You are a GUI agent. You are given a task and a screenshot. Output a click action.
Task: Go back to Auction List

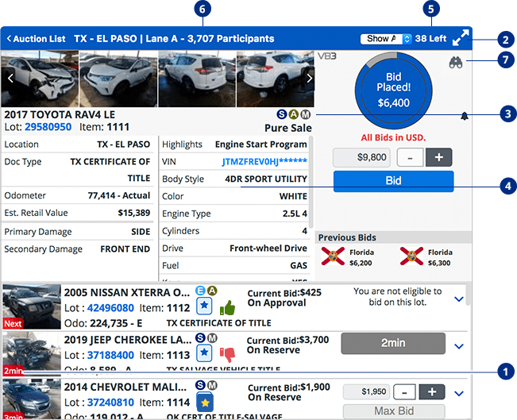click(x=36, y=39)
